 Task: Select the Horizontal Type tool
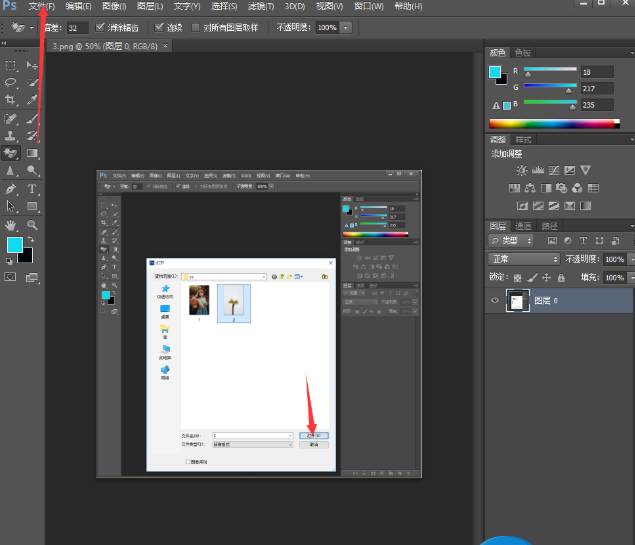tap(32, 189)
